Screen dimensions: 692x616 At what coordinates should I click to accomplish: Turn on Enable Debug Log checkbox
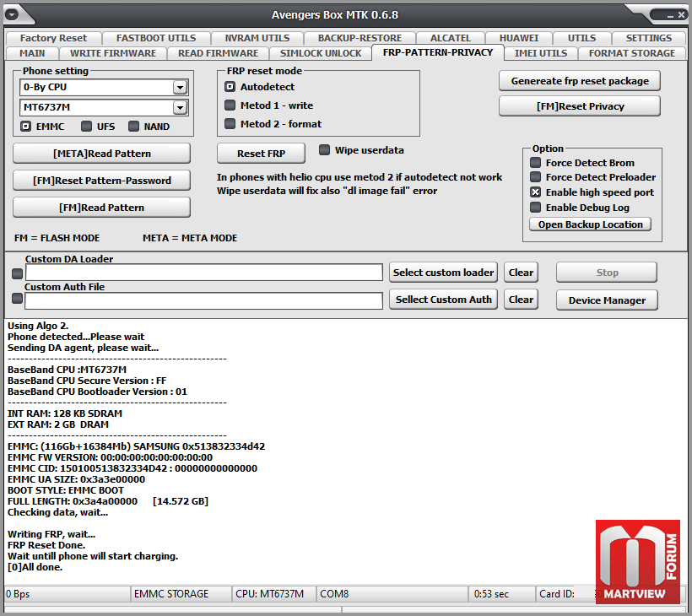point(535,207)
